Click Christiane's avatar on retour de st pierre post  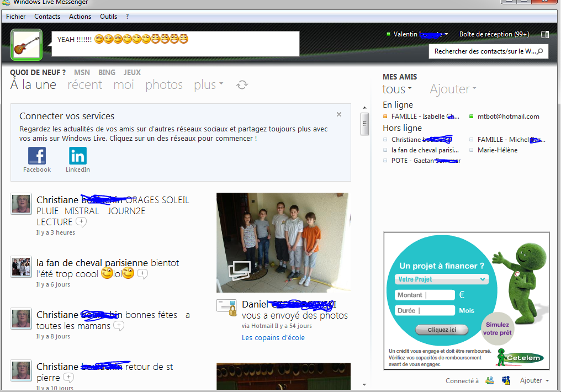click(x=21, y=370)
